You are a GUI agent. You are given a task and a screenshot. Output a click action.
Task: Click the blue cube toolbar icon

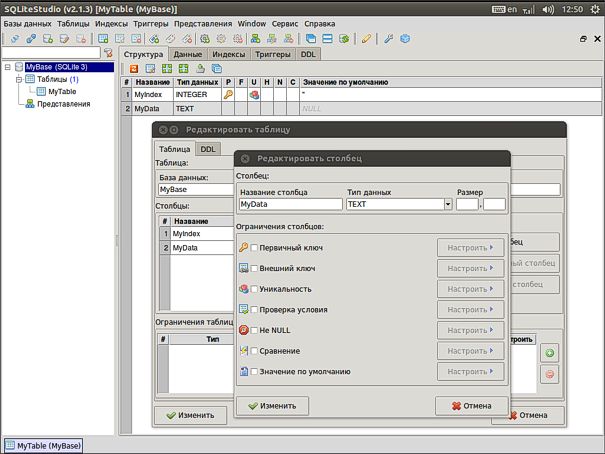pyautogui.click(x=405, y=39)
